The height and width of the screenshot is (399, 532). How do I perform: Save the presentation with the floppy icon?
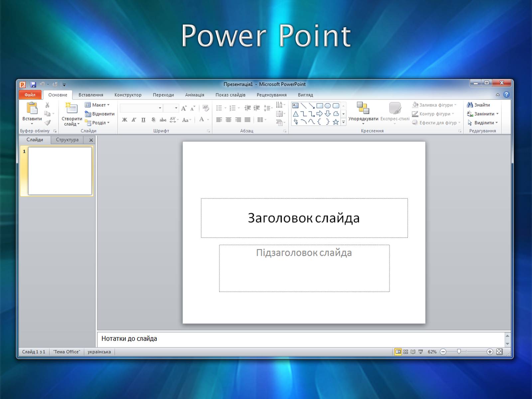pos(33,84)
